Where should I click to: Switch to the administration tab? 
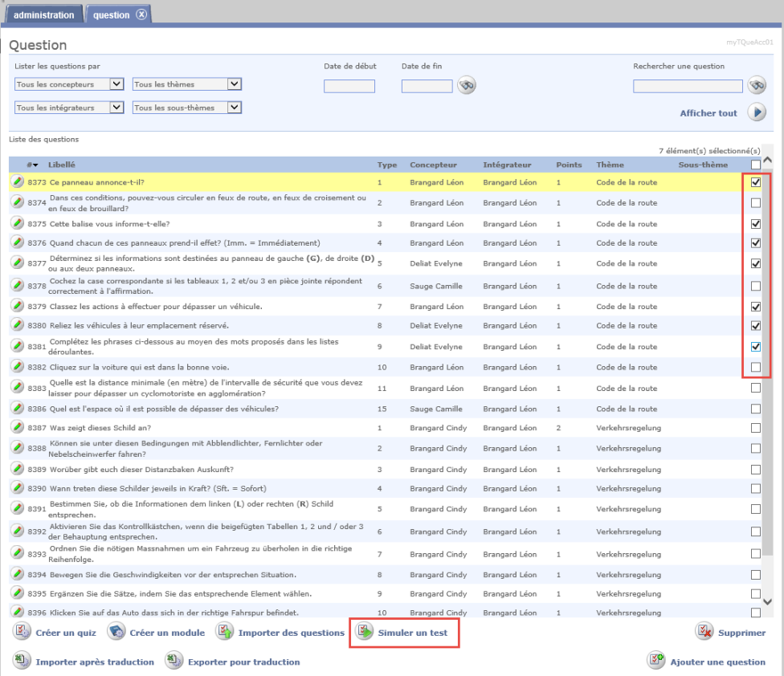[44, 15]
